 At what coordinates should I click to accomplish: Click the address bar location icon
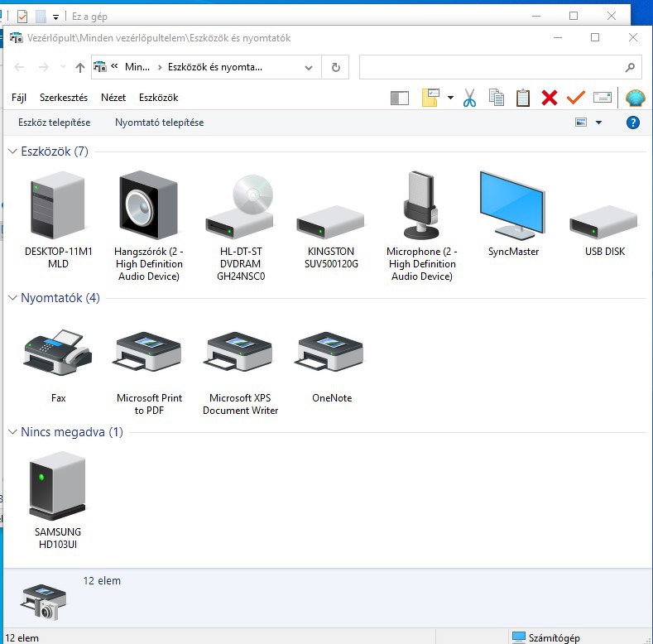click(x=100, y=67)
